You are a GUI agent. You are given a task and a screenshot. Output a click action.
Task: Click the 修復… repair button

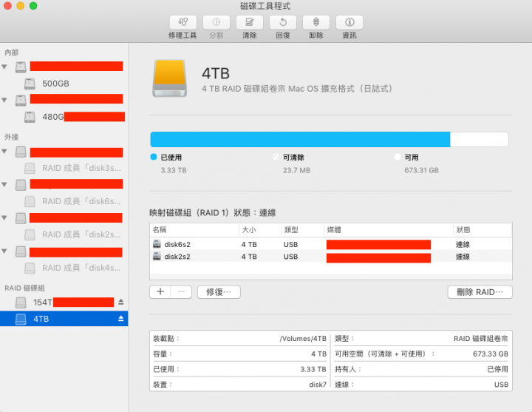click(219, 291)
